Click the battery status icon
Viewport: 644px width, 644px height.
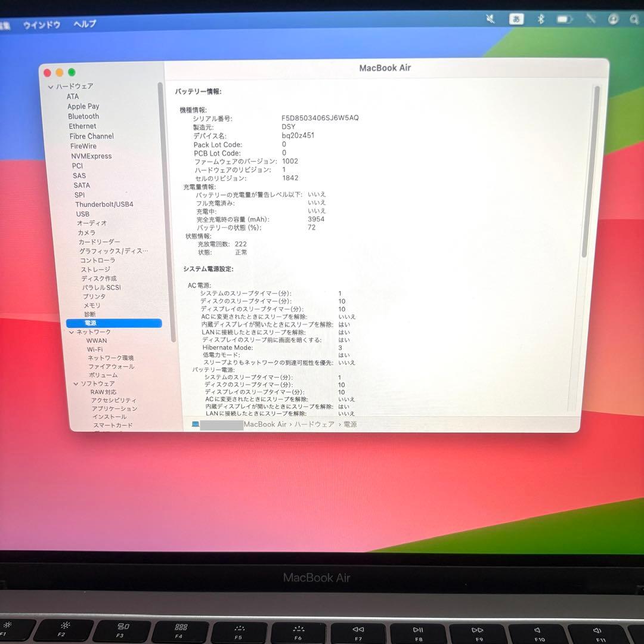tap(564, 18)
